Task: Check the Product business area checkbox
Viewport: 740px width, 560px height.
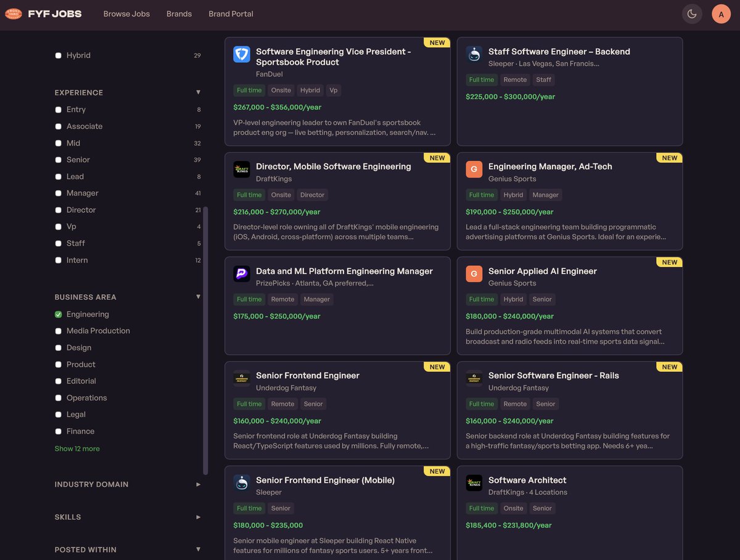Action: (x=58, y=364)
